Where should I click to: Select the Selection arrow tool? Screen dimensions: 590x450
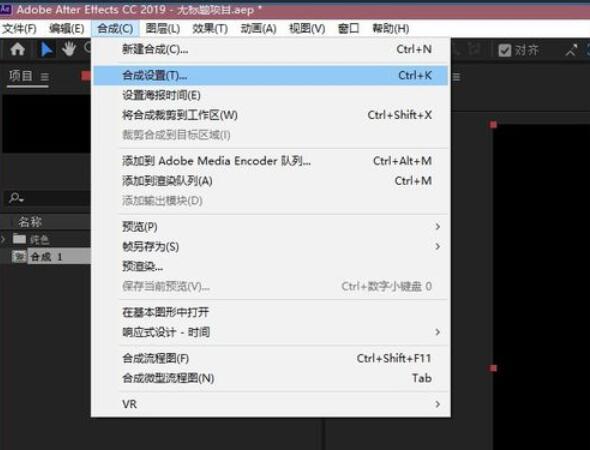(x=47, y=49)
